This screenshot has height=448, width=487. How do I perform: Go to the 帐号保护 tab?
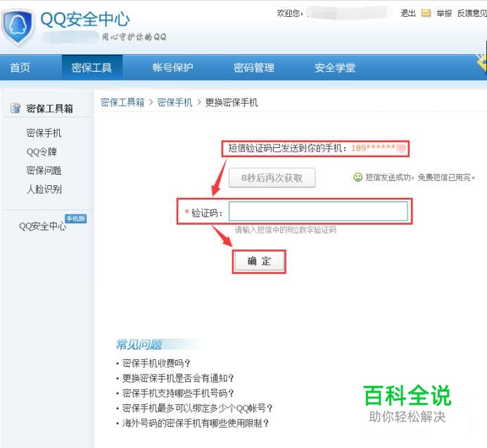click(x=172, y=68)
